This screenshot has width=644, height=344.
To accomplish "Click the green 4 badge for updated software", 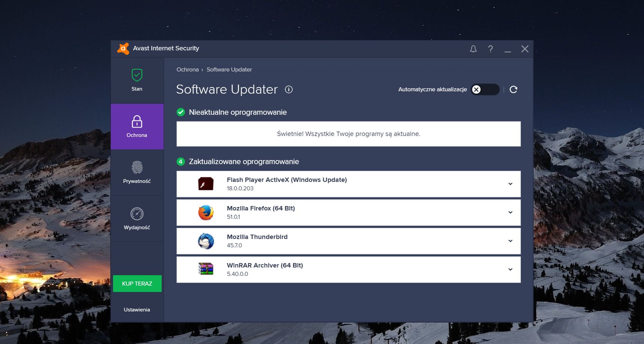I will pos(181,162).
